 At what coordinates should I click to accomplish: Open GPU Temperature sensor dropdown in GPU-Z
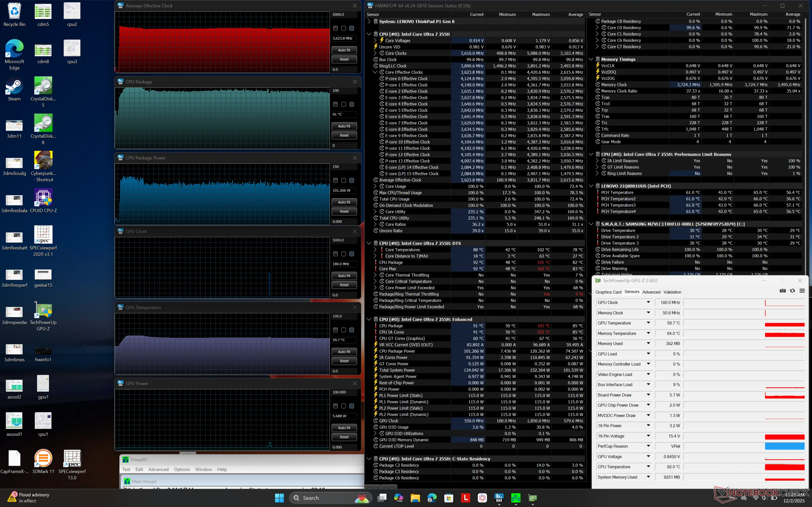tap(648, 323)
